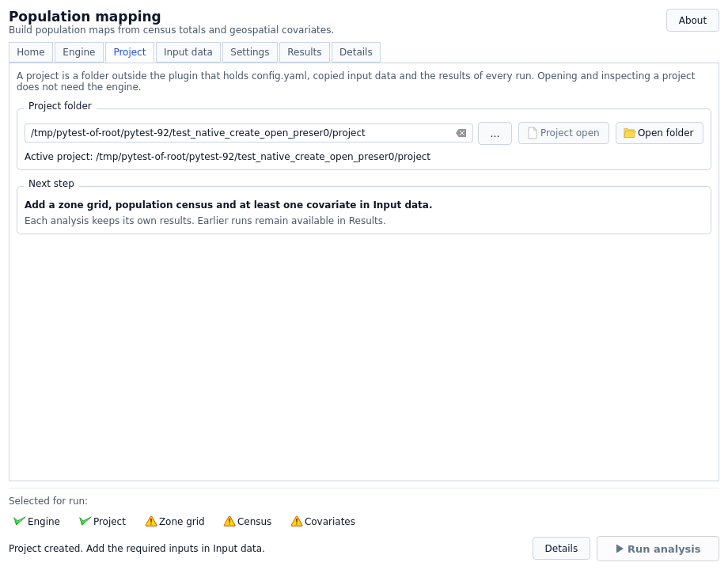Open the Settings tab

coord(250,52)
